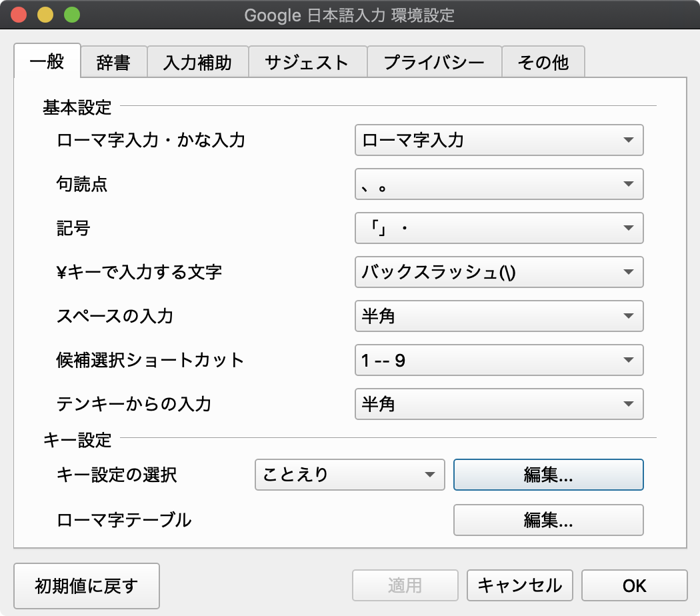Click the テンキーからの入力 label

click(133, 404)
